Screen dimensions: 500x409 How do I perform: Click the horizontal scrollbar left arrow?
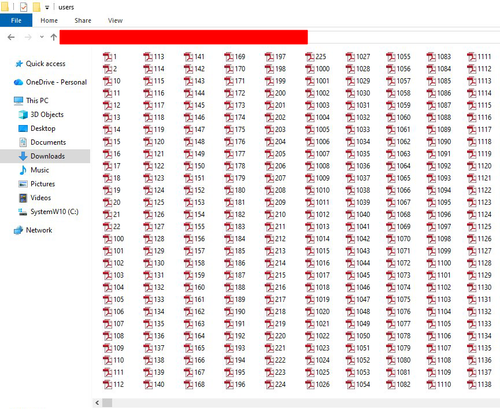[97, 403]
